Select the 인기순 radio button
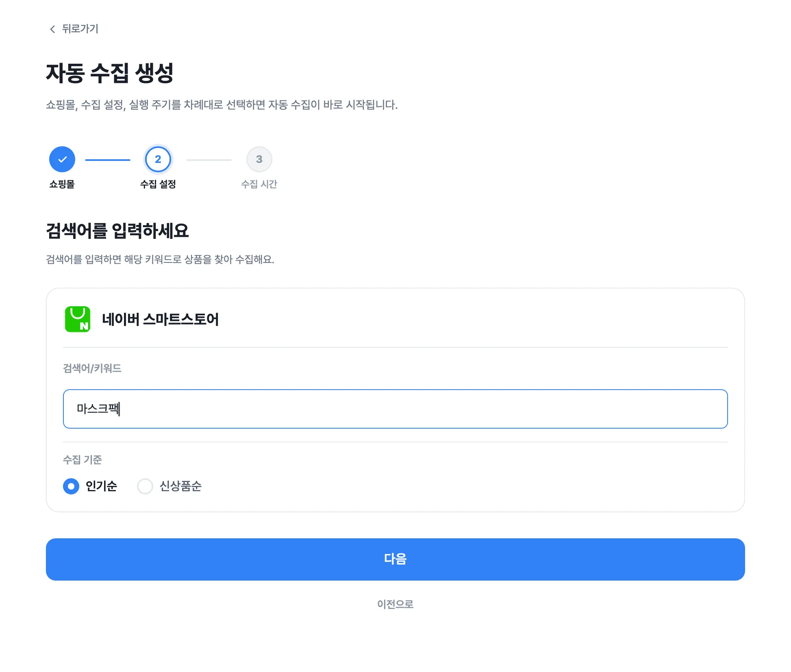Screen dimensions: 791x672 71,486
